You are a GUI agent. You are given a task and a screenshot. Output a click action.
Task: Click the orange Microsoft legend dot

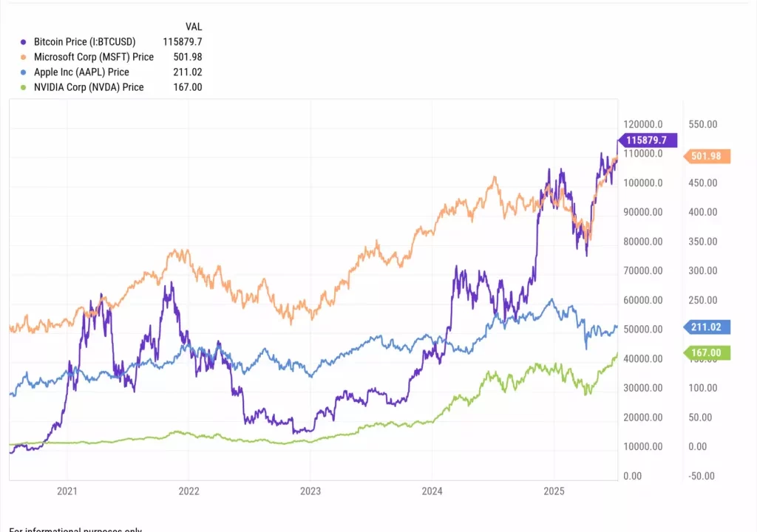click(x=25, y=57)
